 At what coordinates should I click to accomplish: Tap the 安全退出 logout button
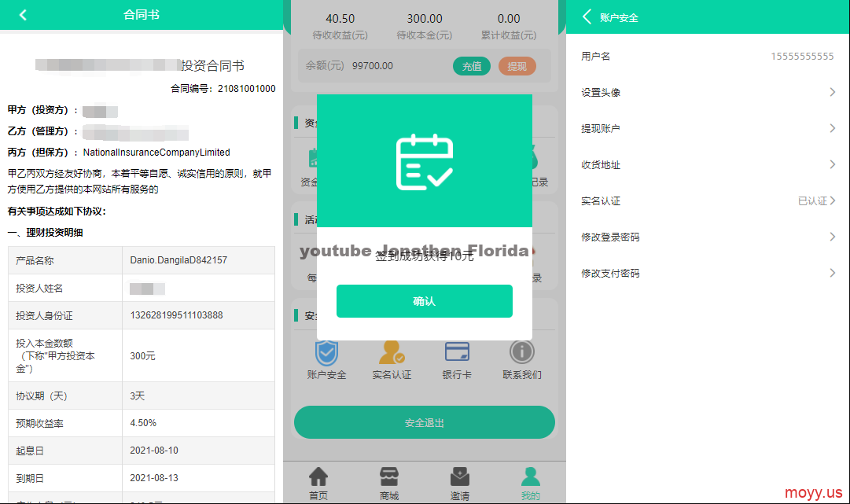coord(425,422)
